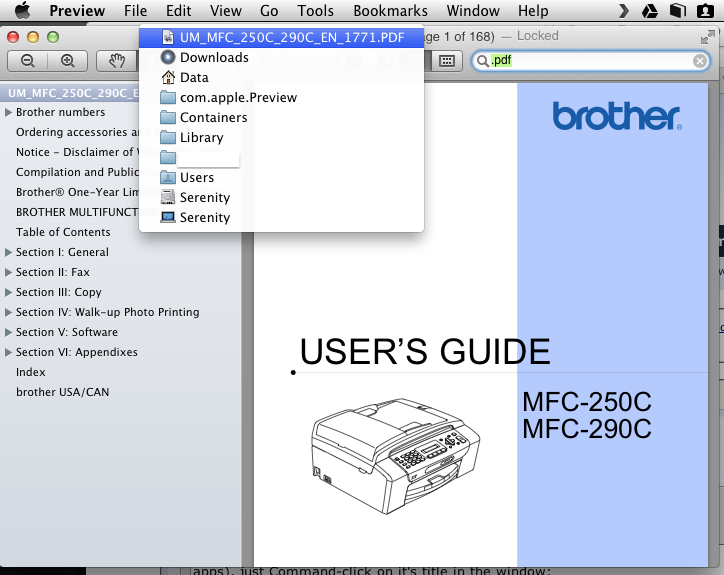Choose the redacted folder in path menu

281,157
